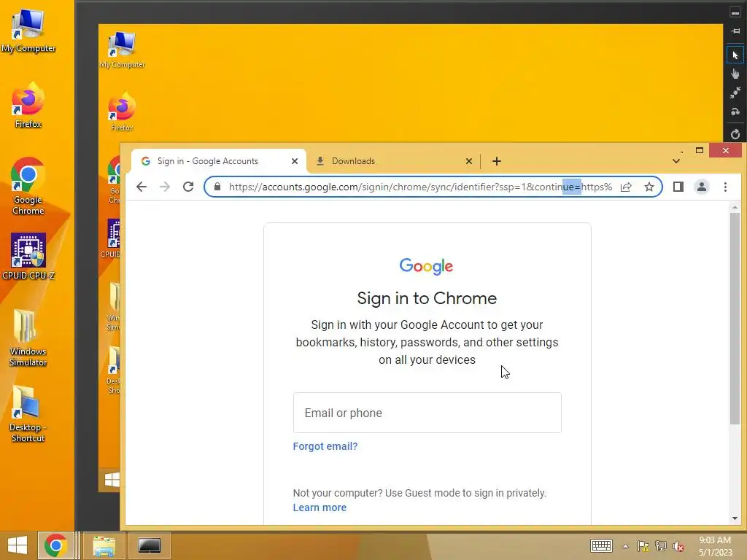The height and width of the screenshot is (560, 747).
Task: Select basic touch hand mode in simulator
Action: 735,74
